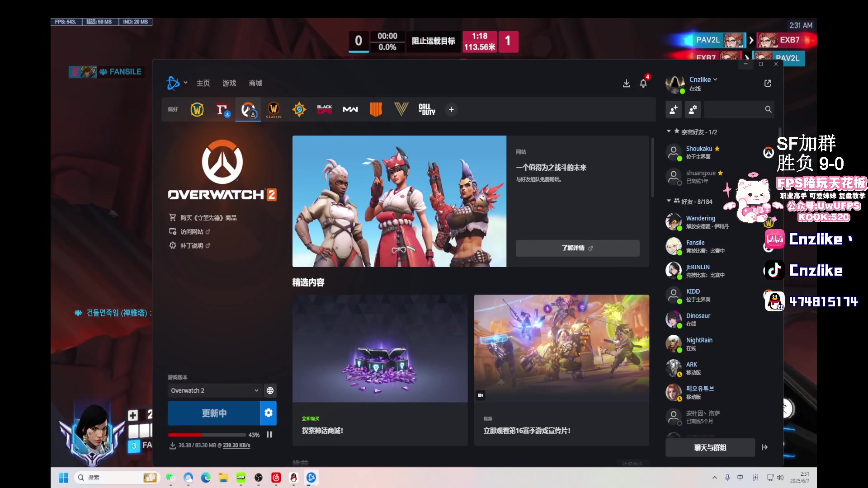Open game settings gear next to update button

(269, 413)
